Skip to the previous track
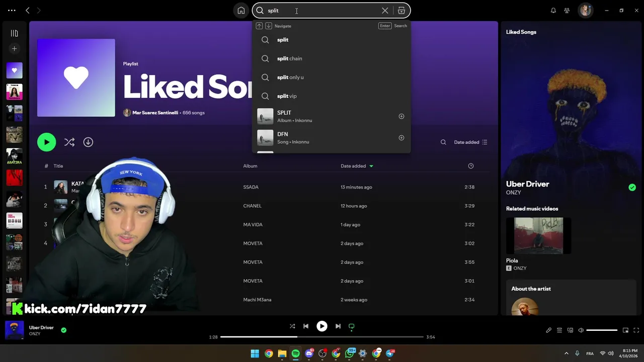The width and height of the screenshot is (644, 362). click(x=306, y=326)
